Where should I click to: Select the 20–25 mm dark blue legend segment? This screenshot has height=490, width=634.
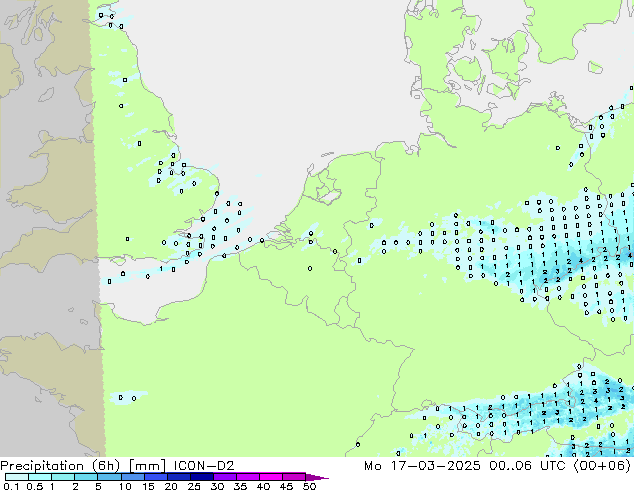[179, 477]
